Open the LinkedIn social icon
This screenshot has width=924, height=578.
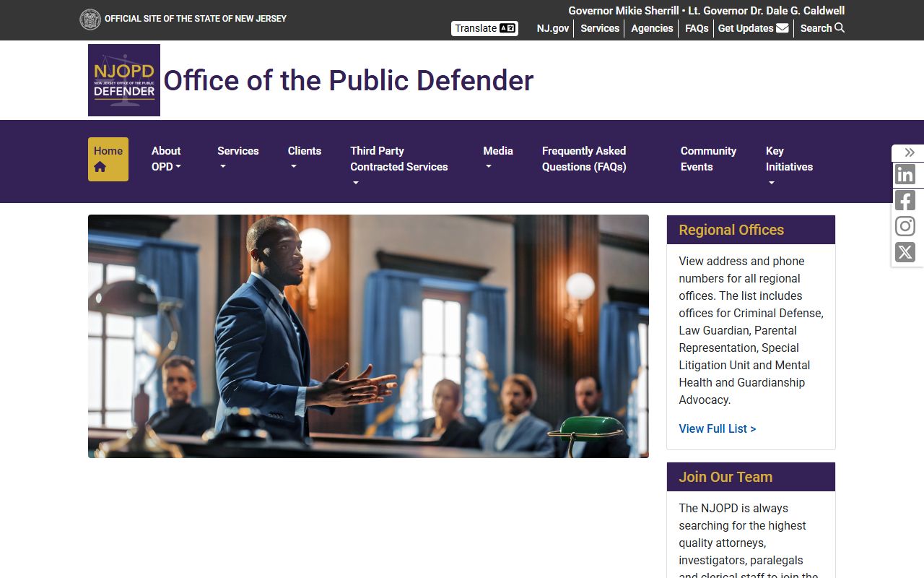905,174
